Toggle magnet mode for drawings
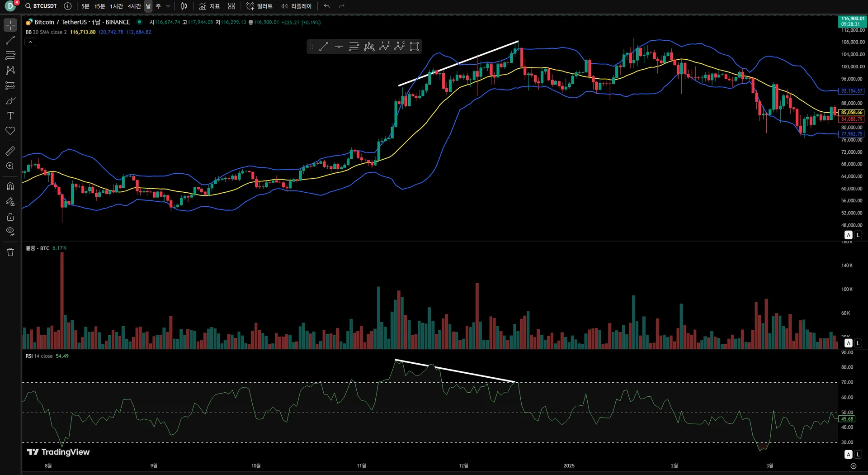Viewport: 868px width, 475px height. [10, 186]
